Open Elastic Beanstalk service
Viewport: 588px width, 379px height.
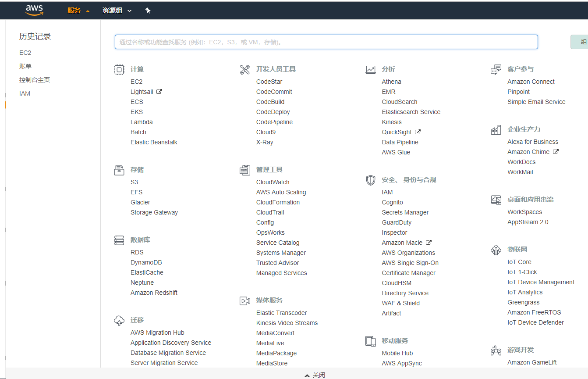click(x=154, y=142)
